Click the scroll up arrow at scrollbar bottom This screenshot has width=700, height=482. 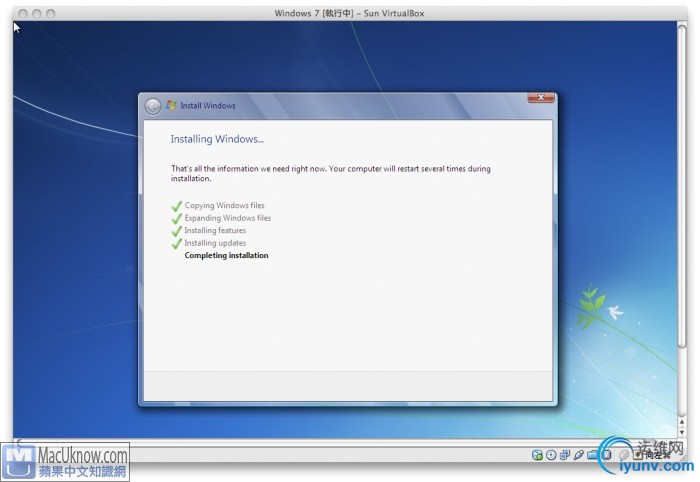point(682,422)
